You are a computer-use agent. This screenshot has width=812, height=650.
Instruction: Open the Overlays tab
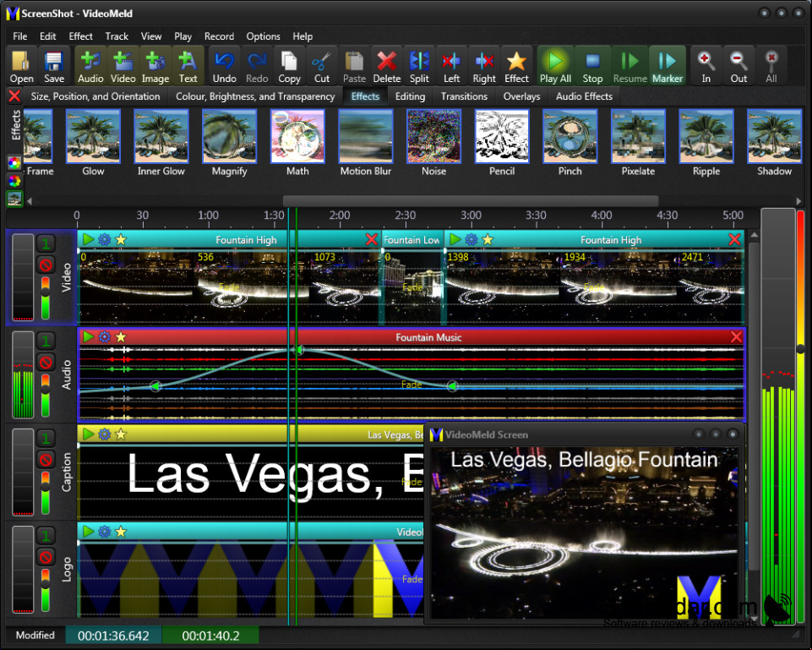pos(521,96)
